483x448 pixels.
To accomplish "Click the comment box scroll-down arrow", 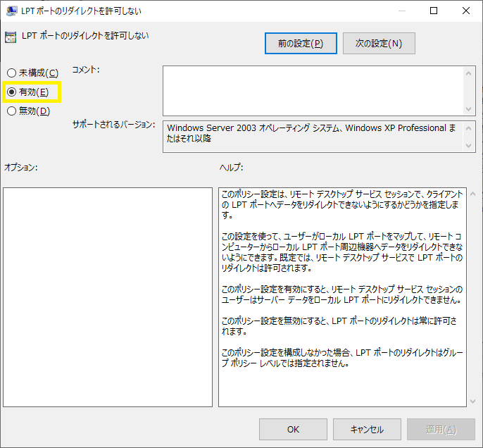I will tap(469, 109).
